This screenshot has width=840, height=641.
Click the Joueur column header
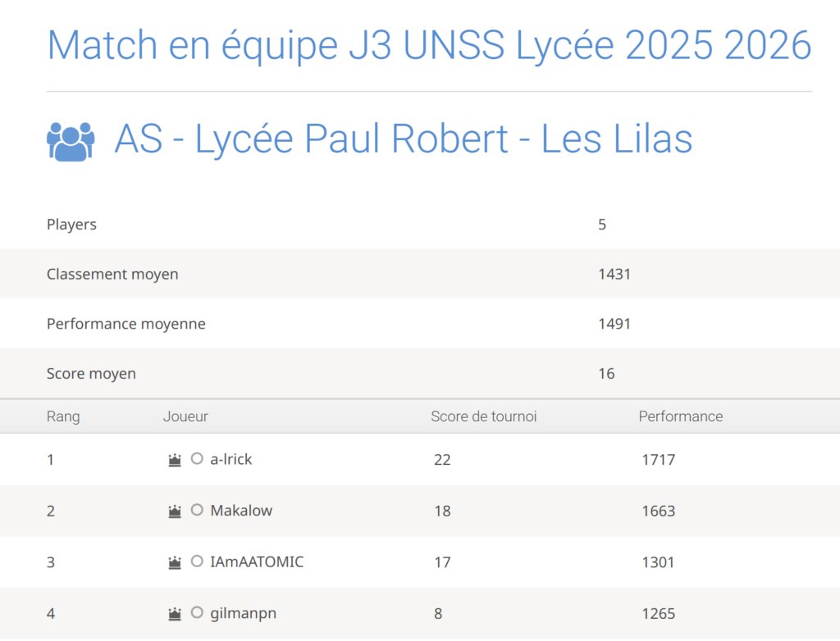coord(185,416)
